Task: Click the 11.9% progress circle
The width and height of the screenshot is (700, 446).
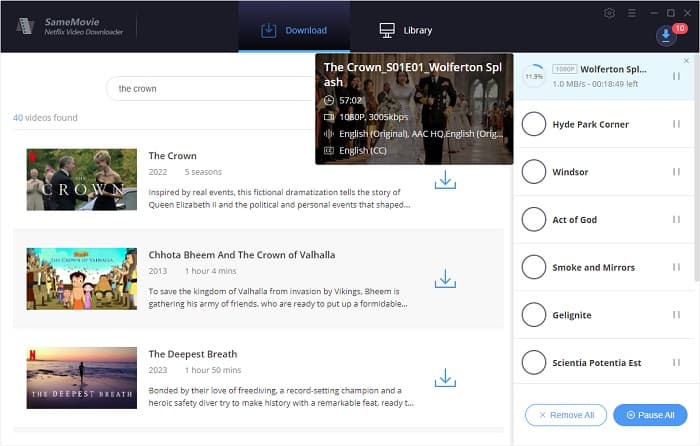Action: pyautogui.click(x=534, y=77)
